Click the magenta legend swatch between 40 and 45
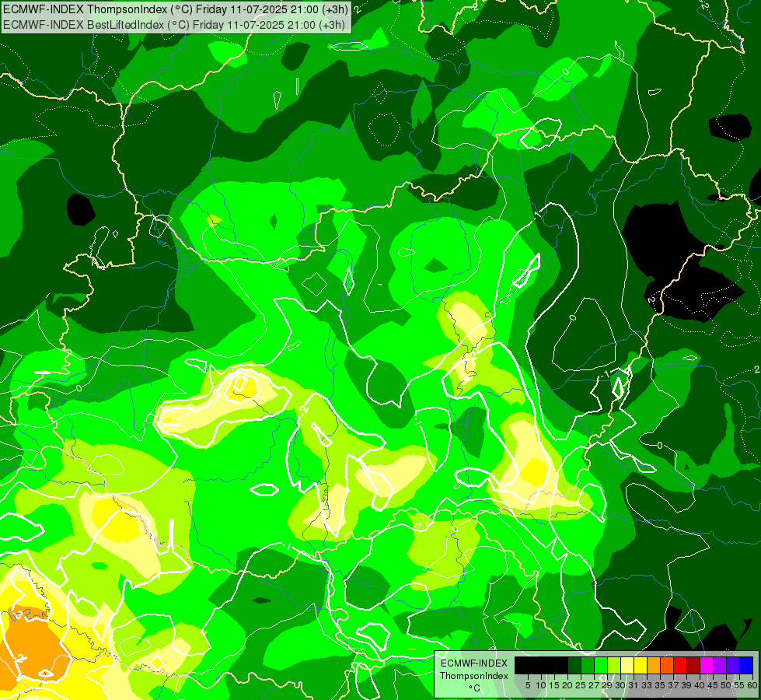 [x=706, y=665]
